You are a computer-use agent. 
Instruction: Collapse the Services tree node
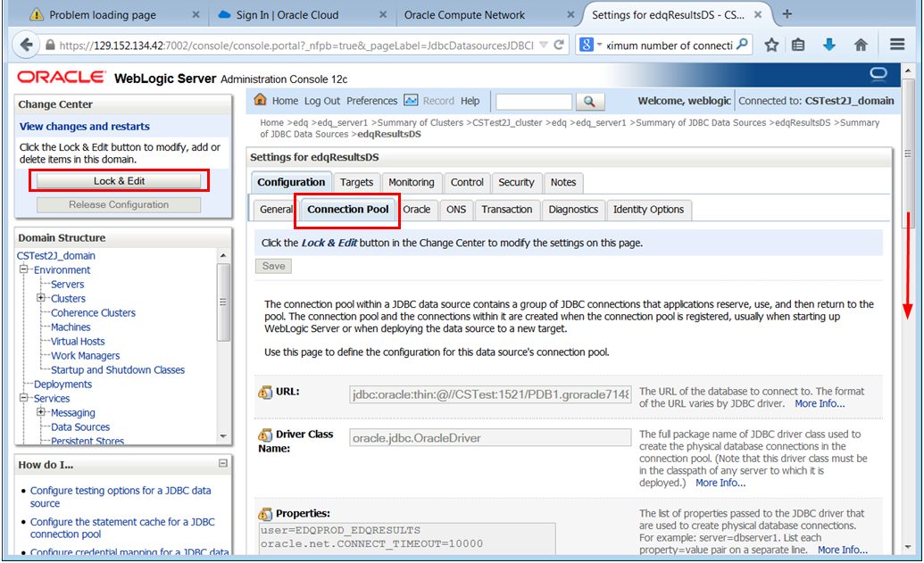tap(23, 398)
